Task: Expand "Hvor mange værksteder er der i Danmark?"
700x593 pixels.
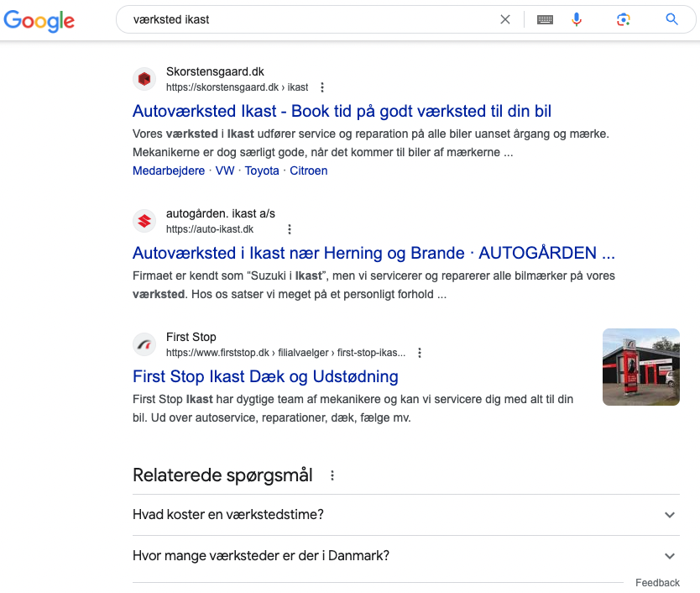Action: (x=406, y=556)
